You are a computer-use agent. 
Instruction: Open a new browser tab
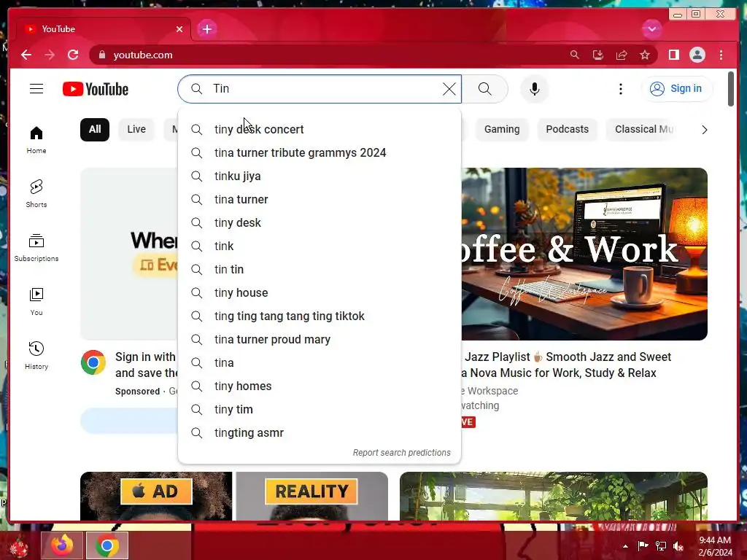(x=206, y=29)
